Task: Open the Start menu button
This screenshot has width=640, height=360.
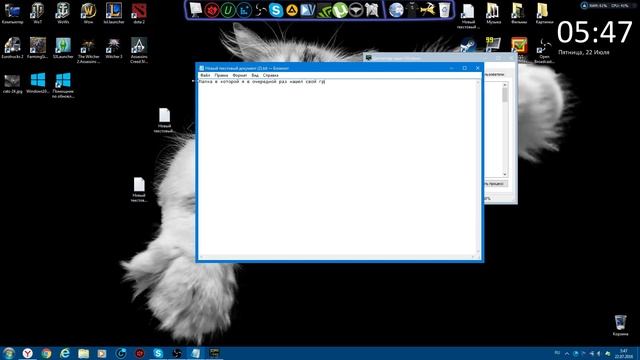Action: [x=8, y=353]
